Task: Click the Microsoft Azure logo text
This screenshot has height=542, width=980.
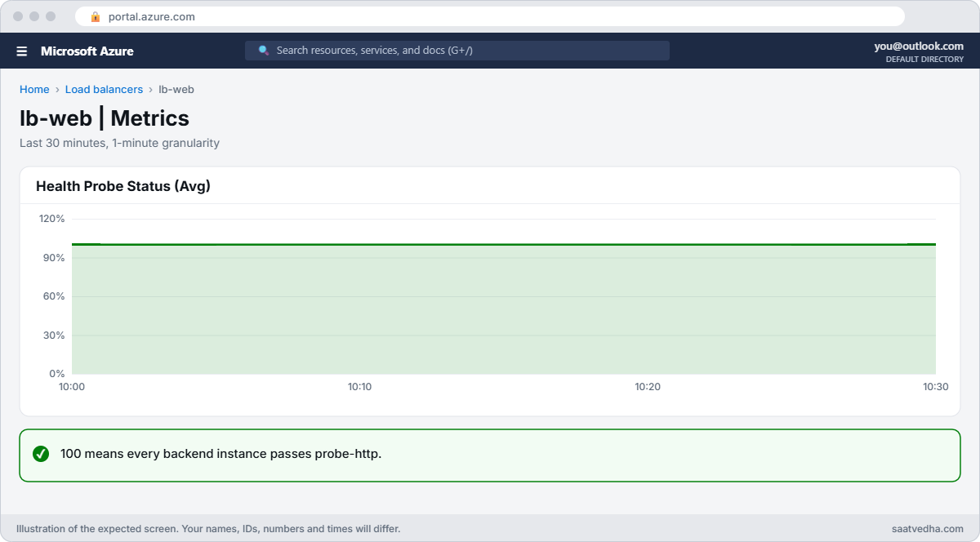Action: (87, 51)
